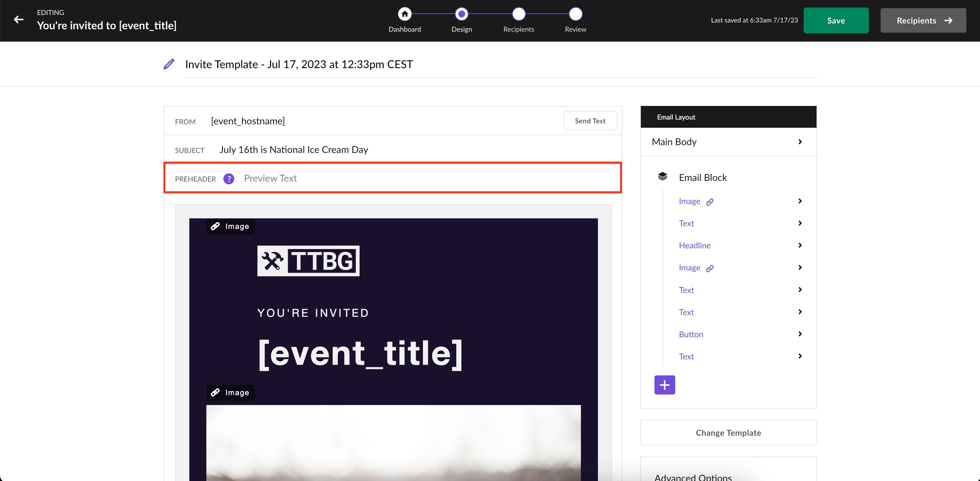Click the Review step label
Screen dimensions: 980x481
click(575, 29)
